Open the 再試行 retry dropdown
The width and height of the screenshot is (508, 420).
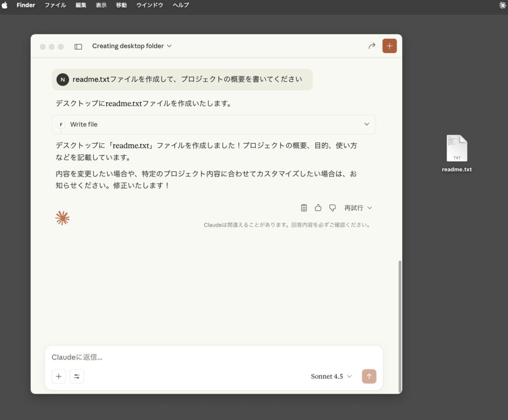coord(358,208)
